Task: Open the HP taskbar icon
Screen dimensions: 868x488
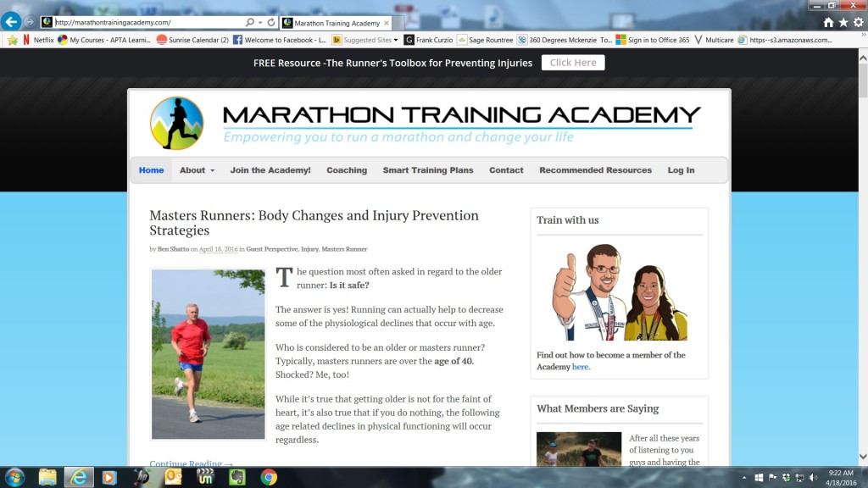Action: pos(142,477)
